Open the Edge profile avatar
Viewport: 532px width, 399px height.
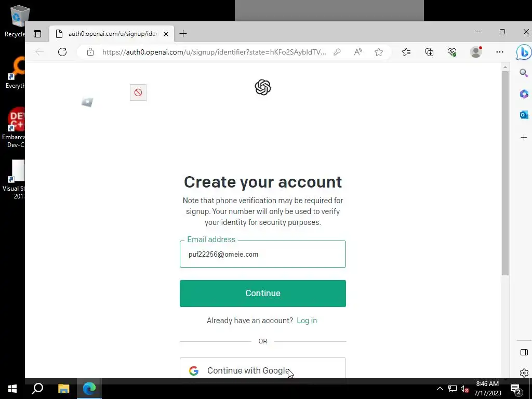(476, 52)
